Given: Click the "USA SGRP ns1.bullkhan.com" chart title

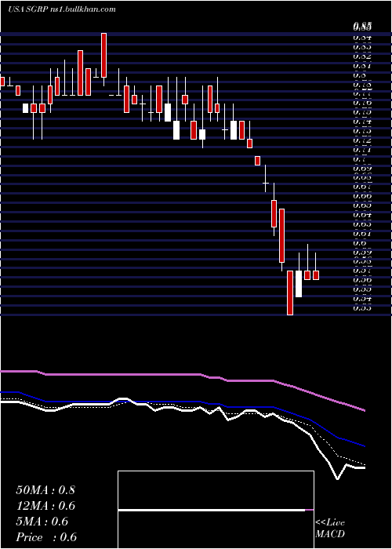Looking at the screenshot, I should coord(62,9).
